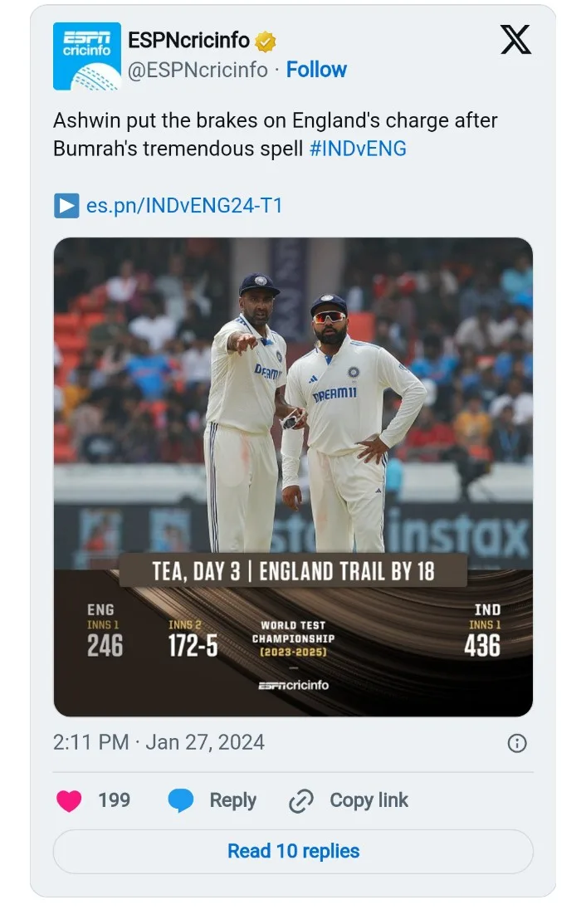
Task: Click the chain link copy icon
Action: (x=300, y=801)
